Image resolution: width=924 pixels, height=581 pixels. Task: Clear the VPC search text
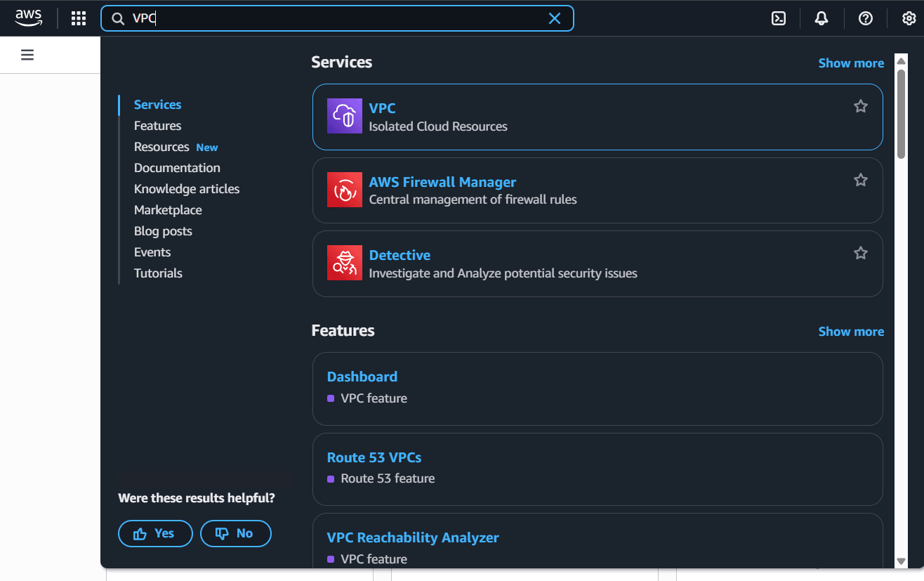pyautogui.click(x=554, y=18)
